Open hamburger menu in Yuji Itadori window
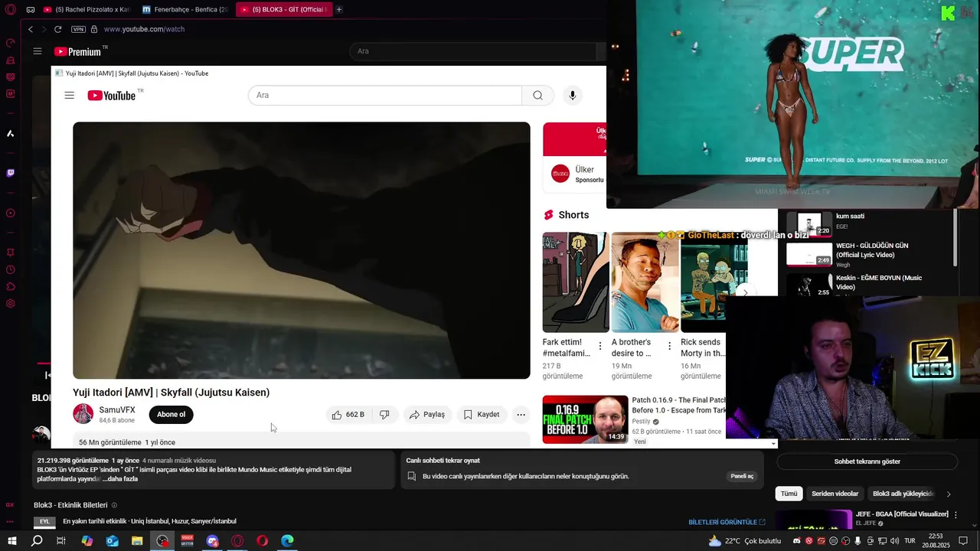The height and width of the screenshot is (551, 980). (70, 96)
